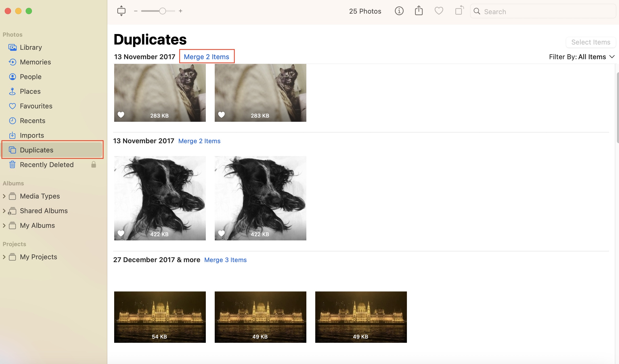Click the Imports download icon
The height and width of the screenshot is (364, 619).
pyautogui.click(x=12, y=135)
